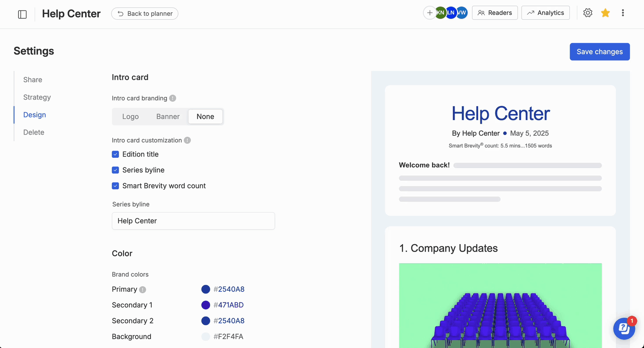Click the Intro card section heading
Screen dimensions: 644x348
(x=130, y=77)
